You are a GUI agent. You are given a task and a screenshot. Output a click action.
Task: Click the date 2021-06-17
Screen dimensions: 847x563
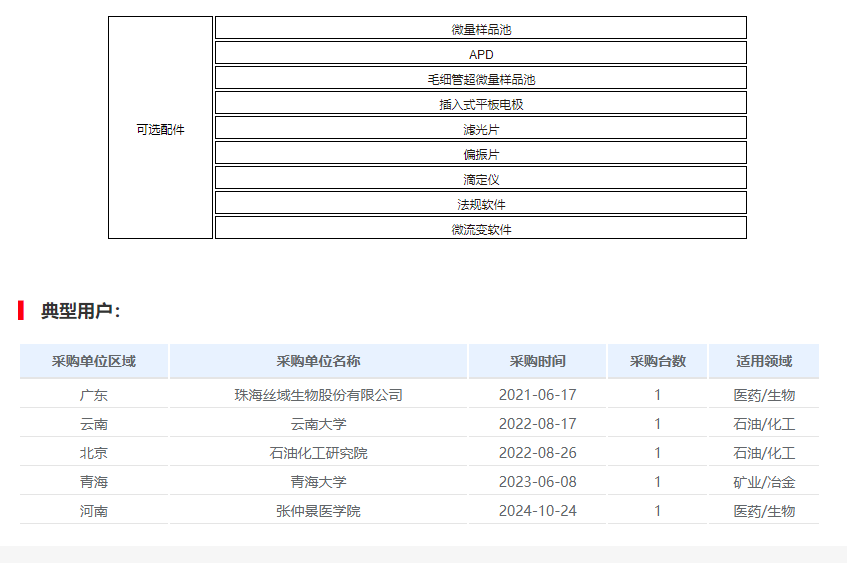(x=537, y=395)
